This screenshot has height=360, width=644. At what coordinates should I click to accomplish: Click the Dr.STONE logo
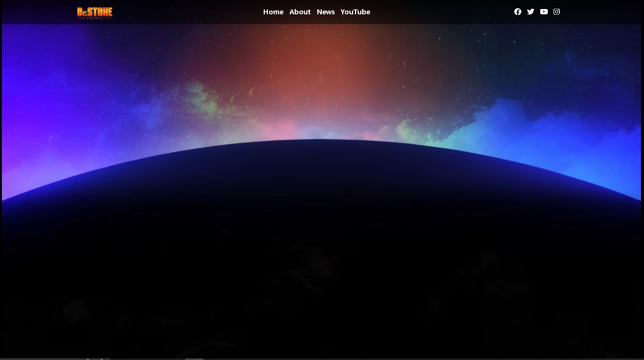(95, 13)
